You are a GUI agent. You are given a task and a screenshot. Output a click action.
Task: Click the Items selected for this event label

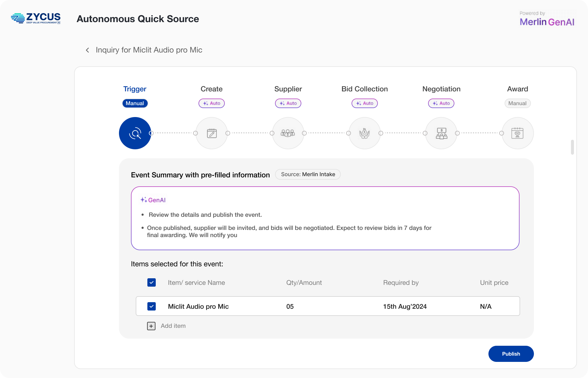(x=177, y=264)
